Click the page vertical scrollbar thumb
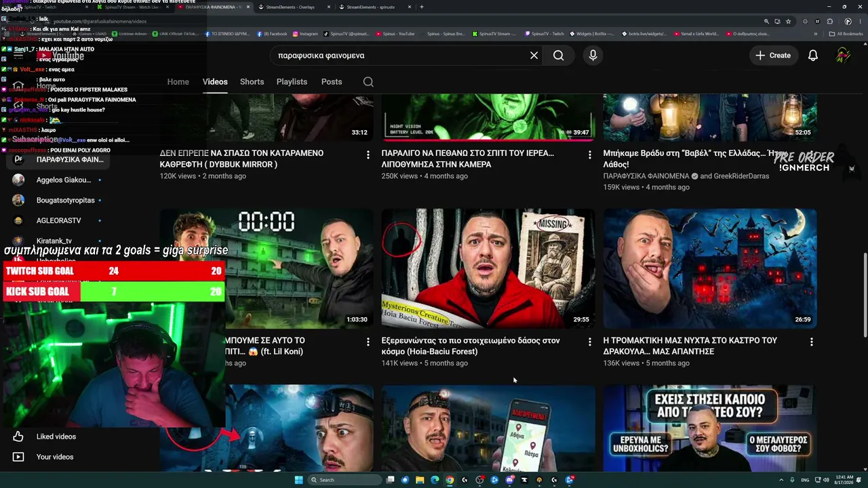This screenshot has width=868, height=488. [x=865, y=294]
